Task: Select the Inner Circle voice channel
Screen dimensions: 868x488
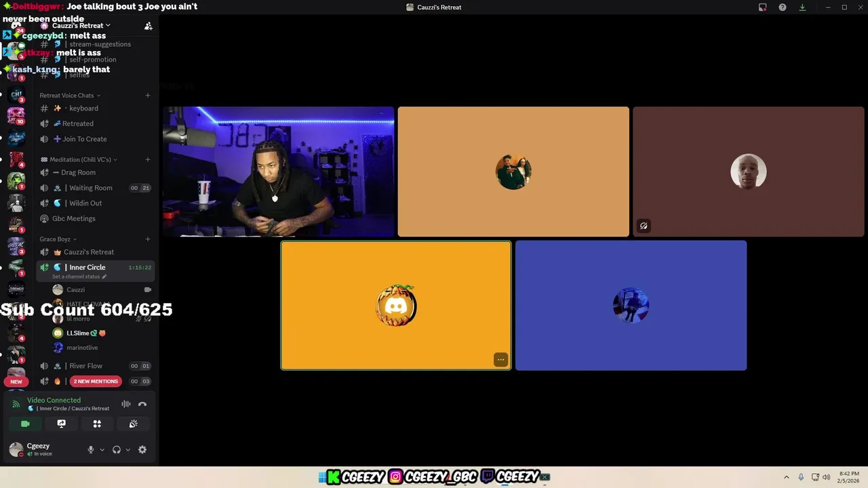Action: pos(95,268)
